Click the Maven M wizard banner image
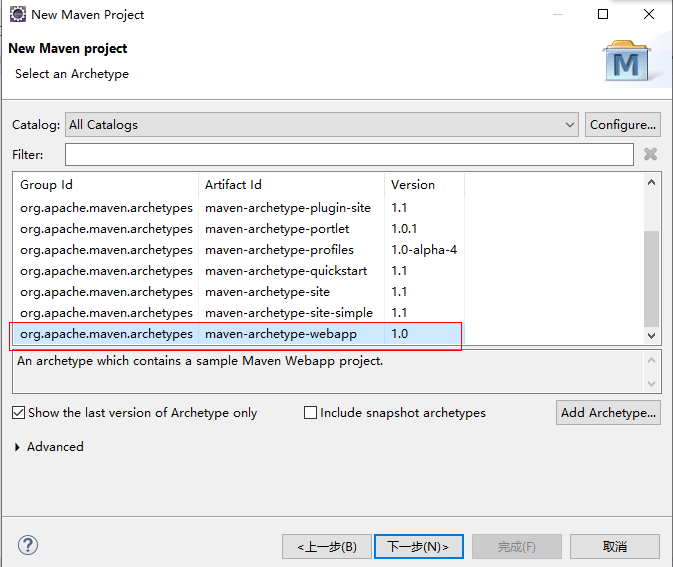The width and height of the screenshot is (673, 567). coord(626,61)
